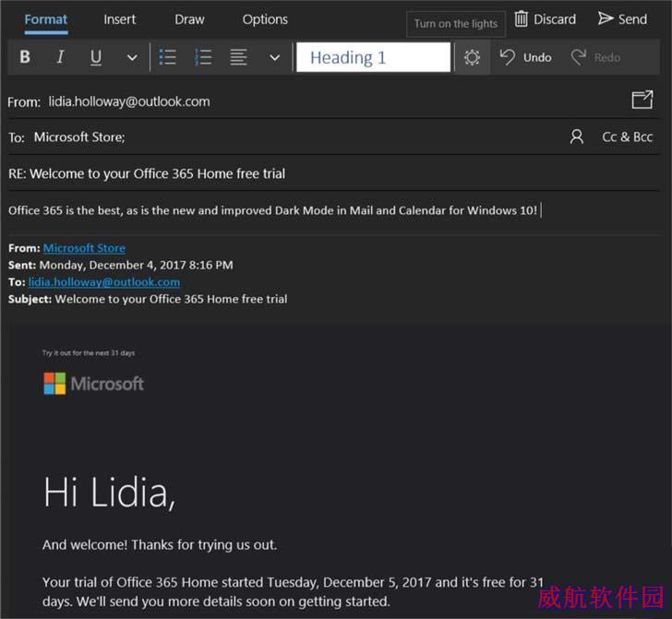Screen dimensions: 672x619
Task: Expand paragraph formatting options chevron
Action: [275, 57]
